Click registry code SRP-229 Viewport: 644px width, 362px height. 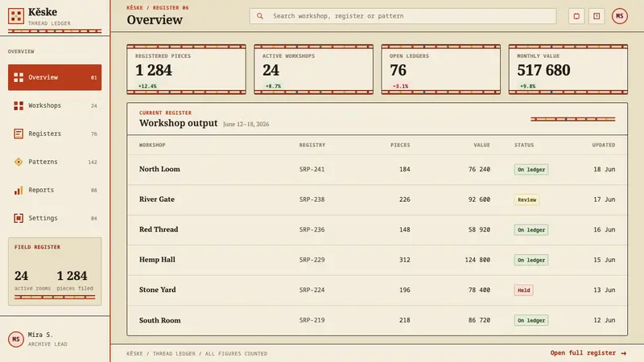pyautogui.click(x=312, y=260)
